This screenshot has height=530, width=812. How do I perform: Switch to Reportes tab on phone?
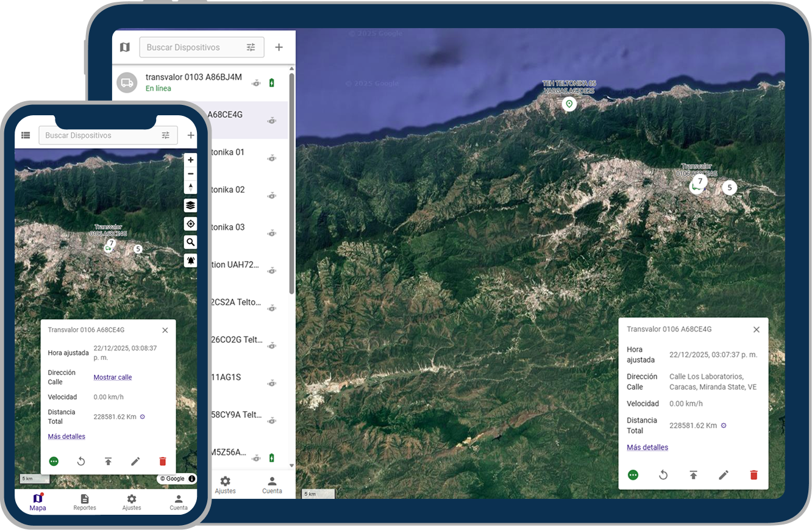85,502
